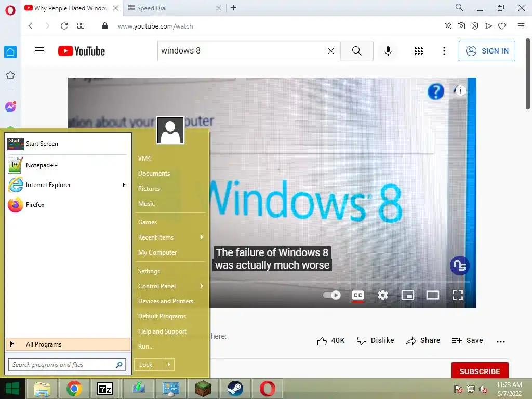Open YouTube apps grid
Image resolution: width=532 pixels, height=399 pixels.
[419, 51]
